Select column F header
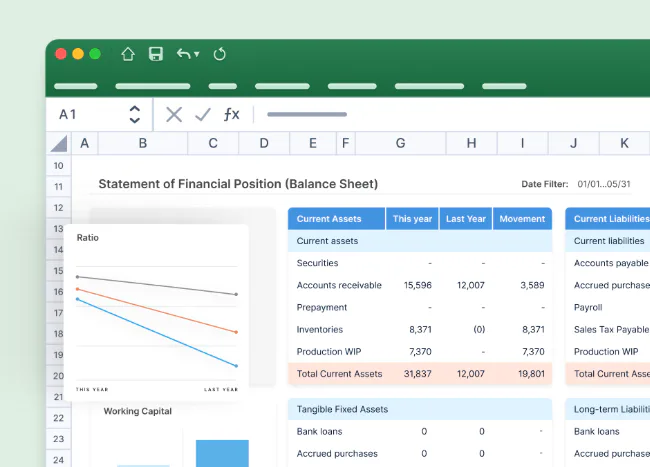The width and height of the screenshot is (650, 467). click(x=345, y=143)
